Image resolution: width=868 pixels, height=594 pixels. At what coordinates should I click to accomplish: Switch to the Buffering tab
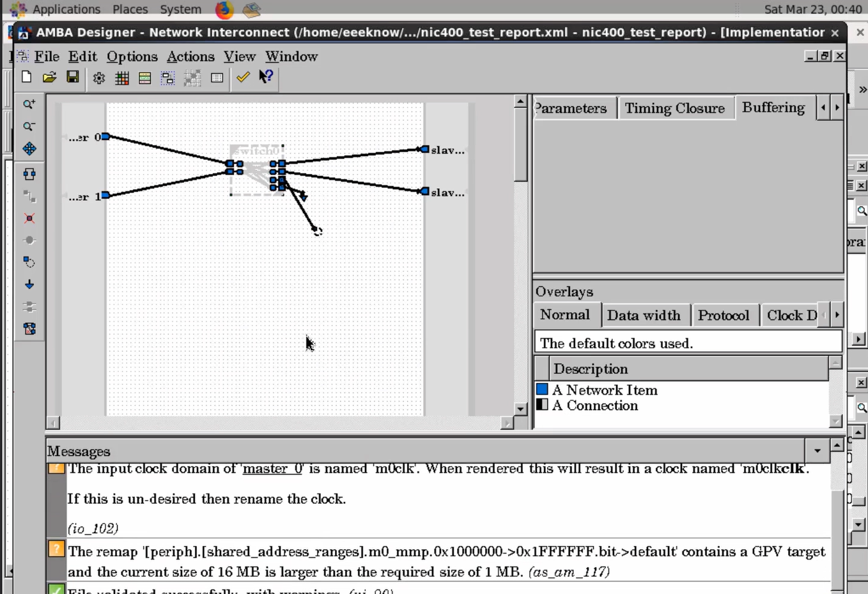tap(773, 107)
